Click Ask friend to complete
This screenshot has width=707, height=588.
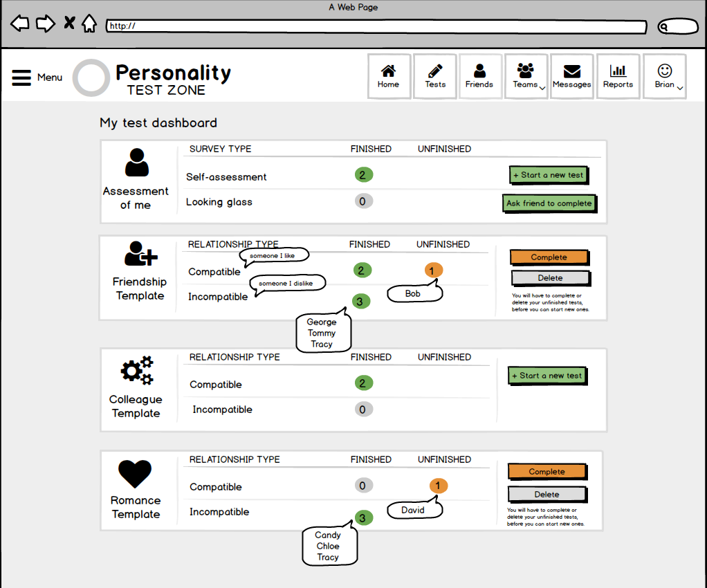(549, 203)
